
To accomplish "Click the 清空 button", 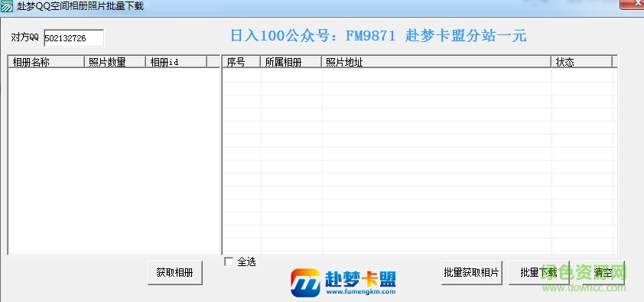I will coord(603,273).
